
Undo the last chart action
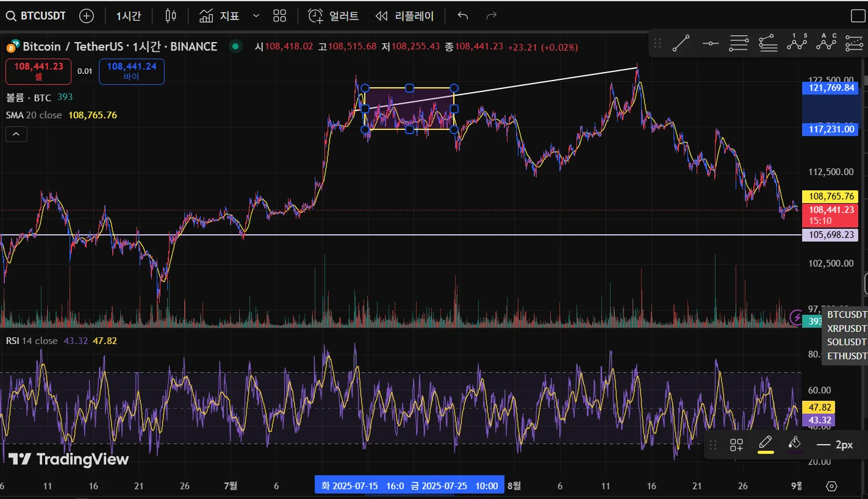463,16
